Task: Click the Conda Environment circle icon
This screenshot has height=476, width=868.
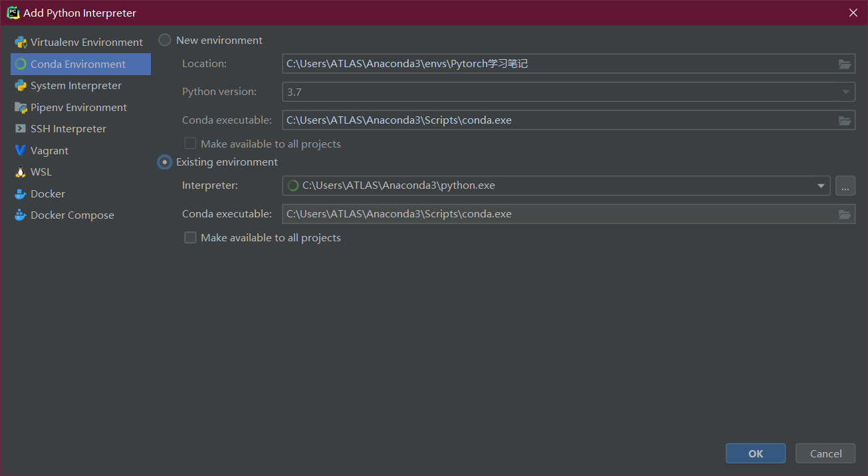Action: (21, 64)
